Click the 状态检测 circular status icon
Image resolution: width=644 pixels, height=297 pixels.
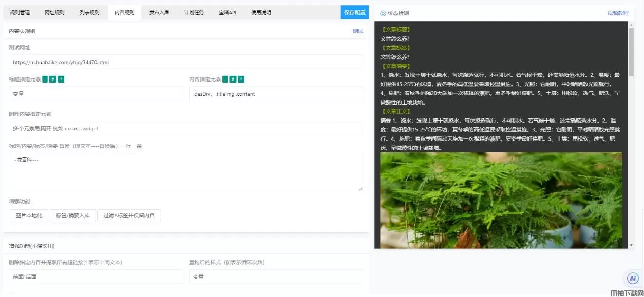tap(383, 13)
